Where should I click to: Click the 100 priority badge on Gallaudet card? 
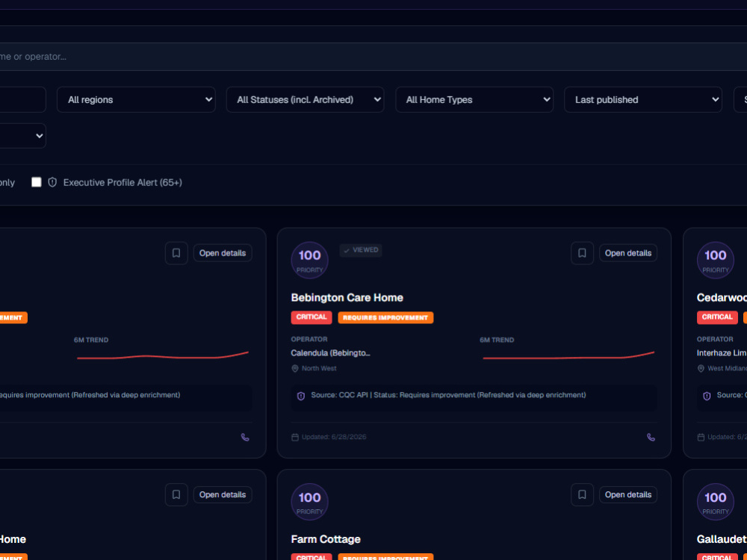(715, 502)
